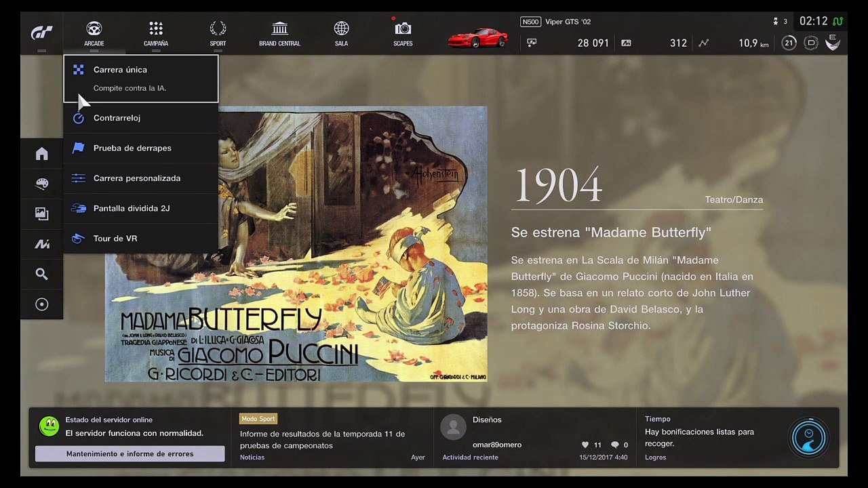Click the trophy star icon beside 3

[x=776, y=22]
